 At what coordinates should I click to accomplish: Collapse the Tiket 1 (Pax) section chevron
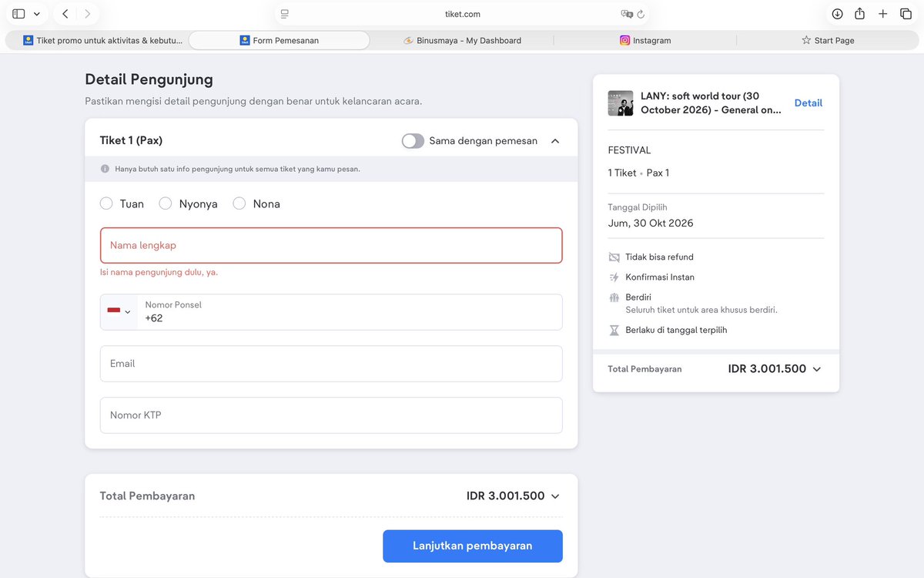click(x=555, y=141)
